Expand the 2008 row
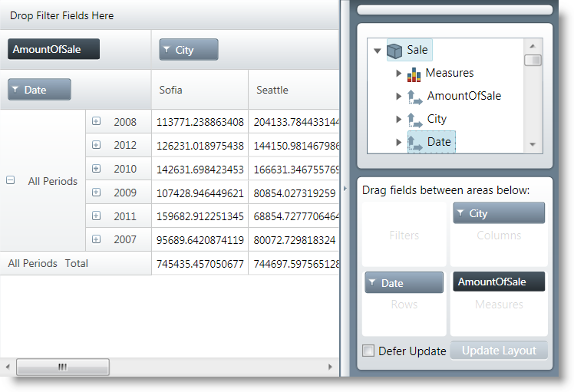This screenshot has height=392, width=574. click(x=96, y=121)
